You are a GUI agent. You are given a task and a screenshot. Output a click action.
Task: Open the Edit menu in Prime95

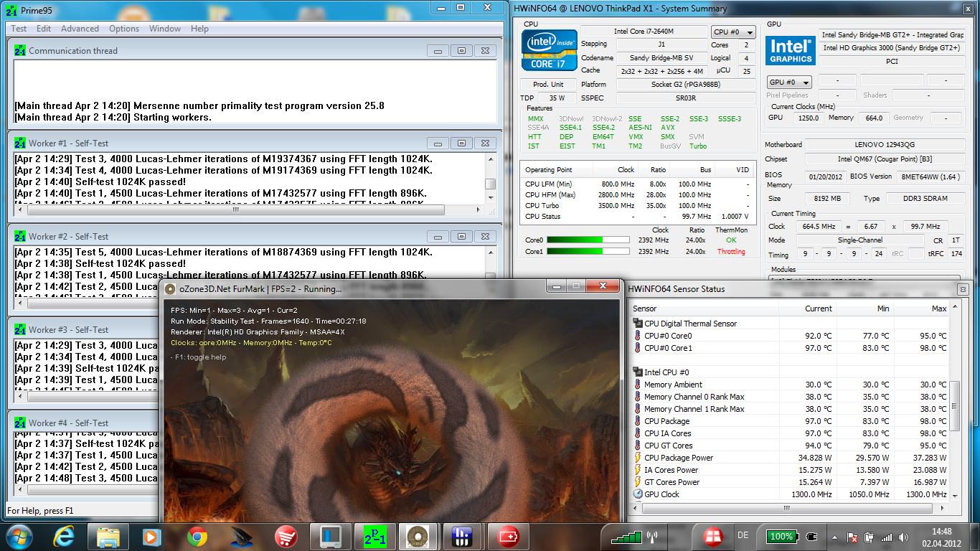point(44,29)
